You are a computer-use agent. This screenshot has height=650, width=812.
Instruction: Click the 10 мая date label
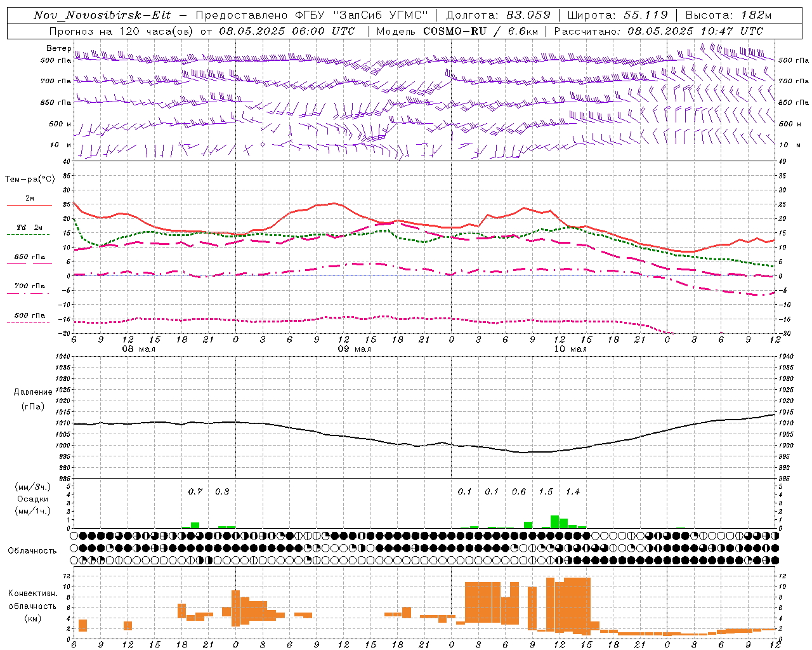point(570,349)
